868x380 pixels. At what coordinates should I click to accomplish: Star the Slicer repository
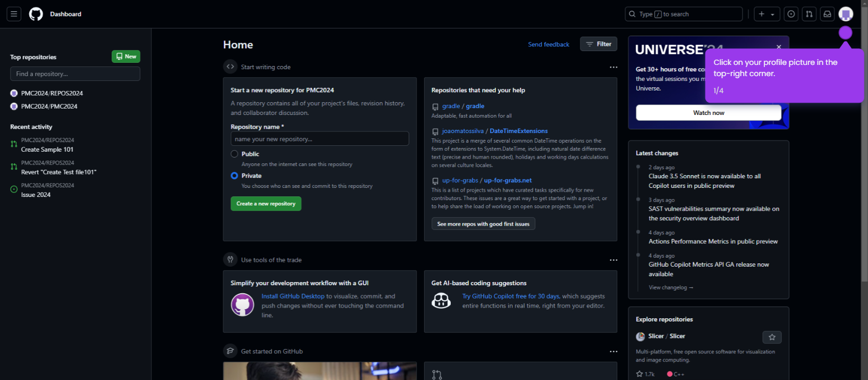tap(772, 337)
